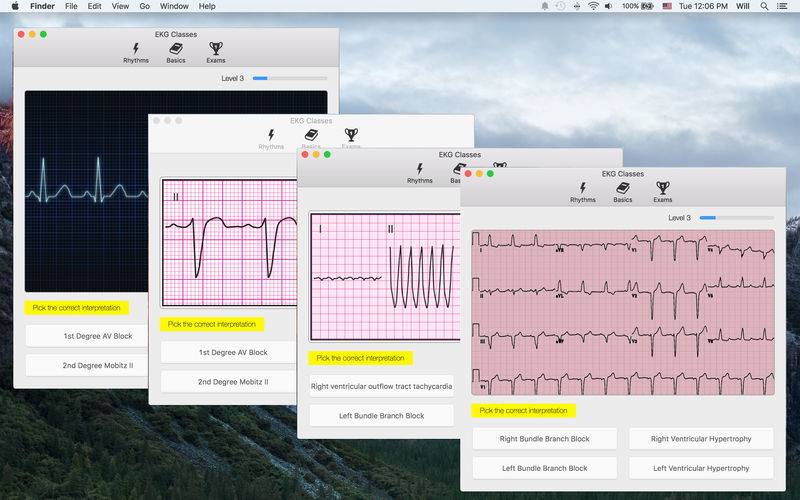Choose 2nd Degree Mobitz II in back-left window
The width and height of the screenshot is (800, 500).
[x=87, y=365]
